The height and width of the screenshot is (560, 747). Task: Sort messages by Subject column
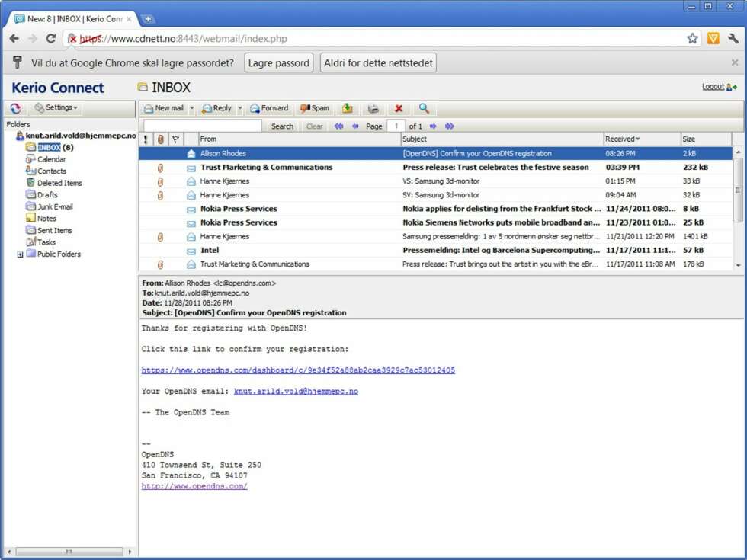[x=502, y=139]
